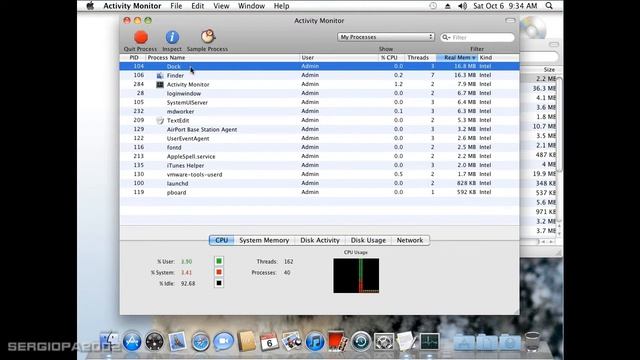The width and height of the screenshot is (640, 360).
Task: Sort by Process Name column header
Action: point(222,58)
